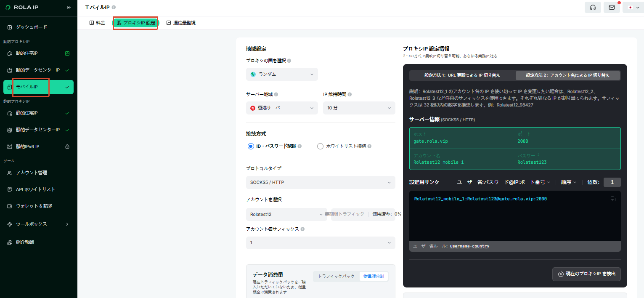Open customer support headset icon

pyautogui.click(x=593, y=8)
